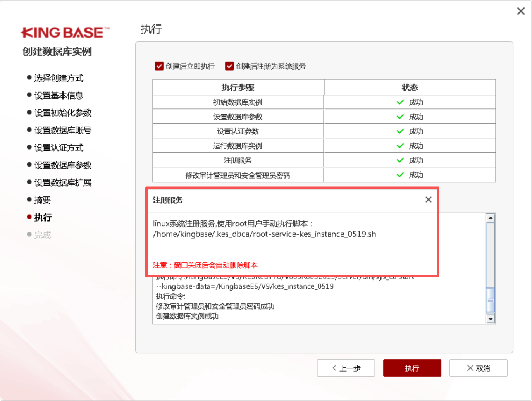Click the 注册服务 row in steps table

[x=324, y=160]
